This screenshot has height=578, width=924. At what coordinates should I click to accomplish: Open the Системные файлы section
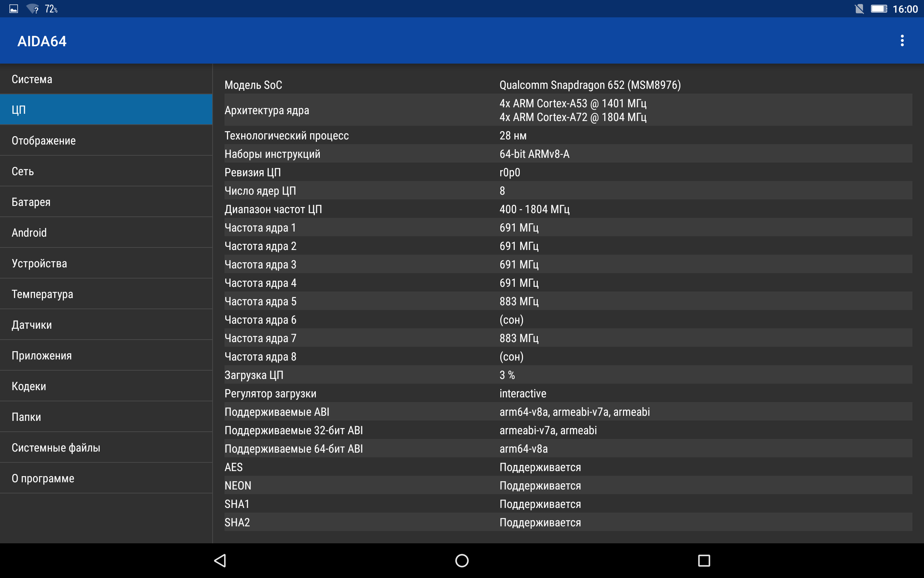click(106, 447)
